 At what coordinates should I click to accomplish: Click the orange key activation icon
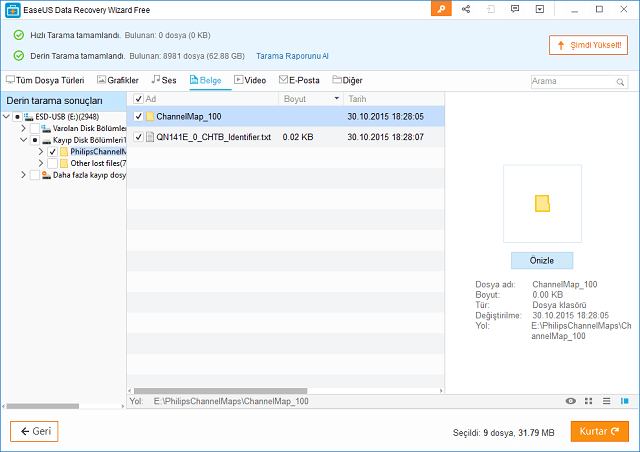441,9
